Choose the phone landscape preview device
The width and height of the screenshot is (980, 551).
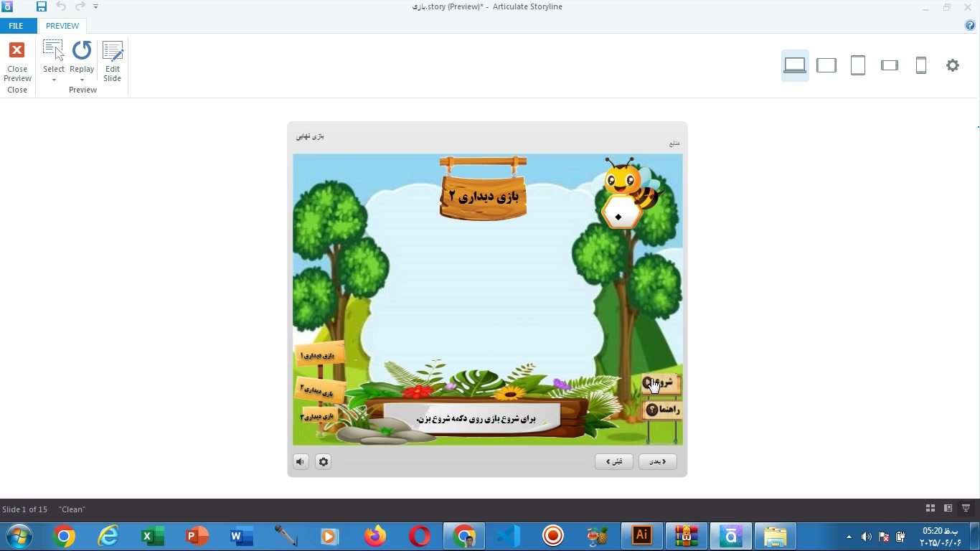click(x=890, y=65)
